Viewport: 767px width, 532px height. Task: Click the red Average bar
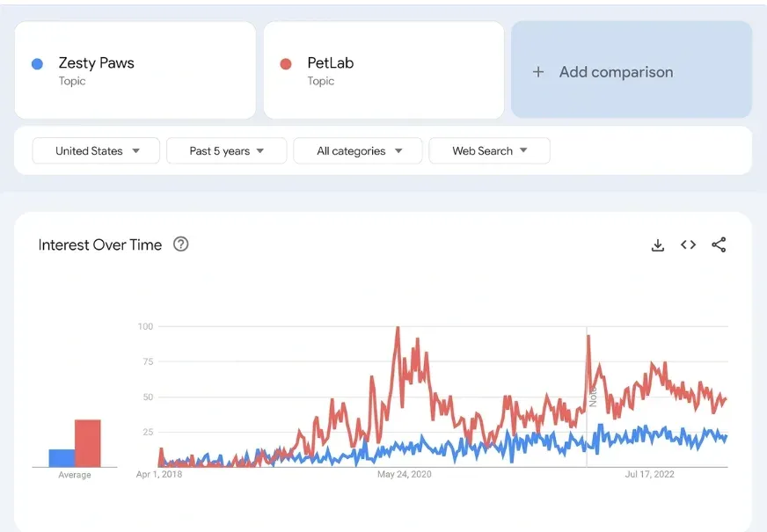pyautogui.click(x=87, y=443)
